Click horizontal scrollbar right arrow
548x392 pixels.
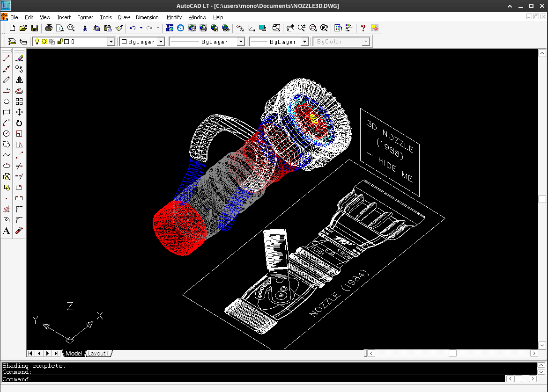533,354
